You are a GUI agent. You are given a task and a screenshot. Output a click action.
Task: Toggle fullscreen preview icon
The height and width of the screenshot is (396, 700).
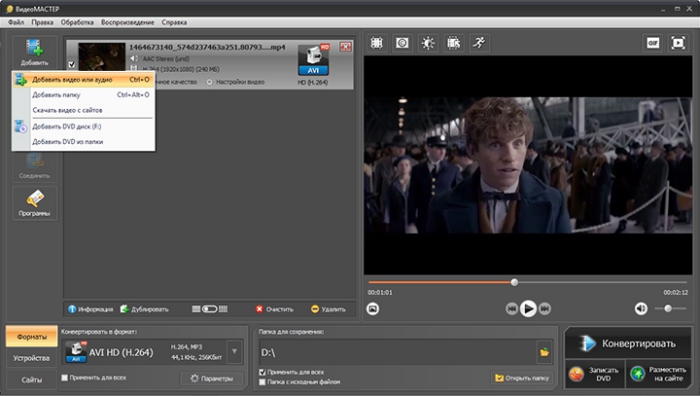[678, 43]
